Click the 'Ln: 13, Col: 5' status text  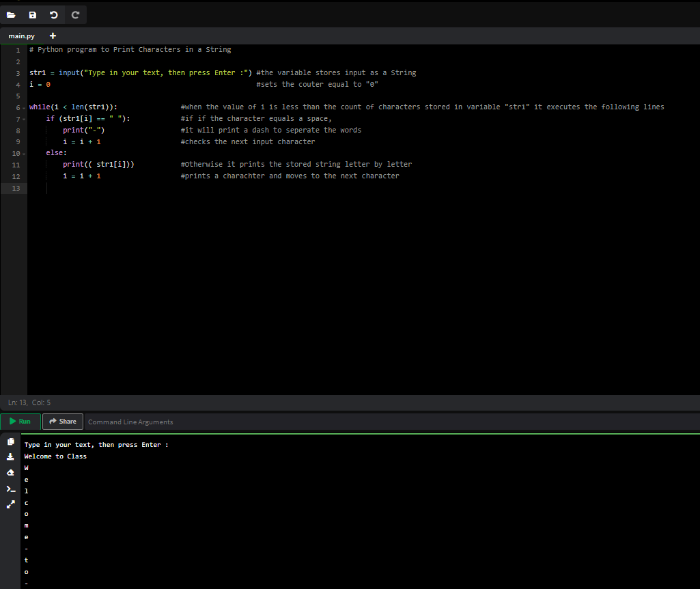click(x=29, y=402)
